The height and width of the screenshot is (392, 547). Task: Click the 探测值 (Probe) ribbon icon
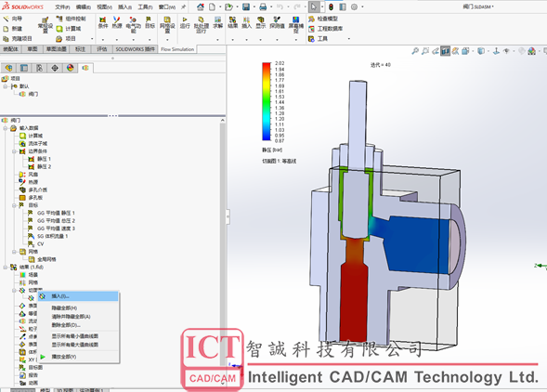coord(277,22)
